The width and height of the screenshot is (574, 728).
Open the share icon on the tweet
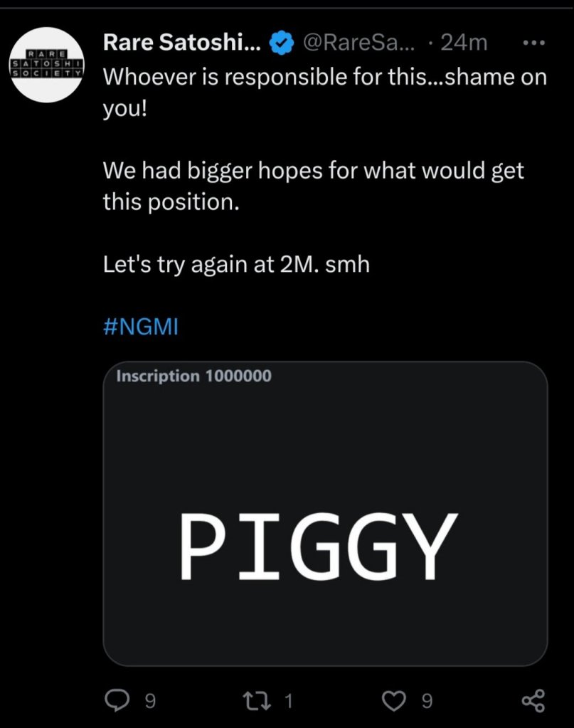533,701
